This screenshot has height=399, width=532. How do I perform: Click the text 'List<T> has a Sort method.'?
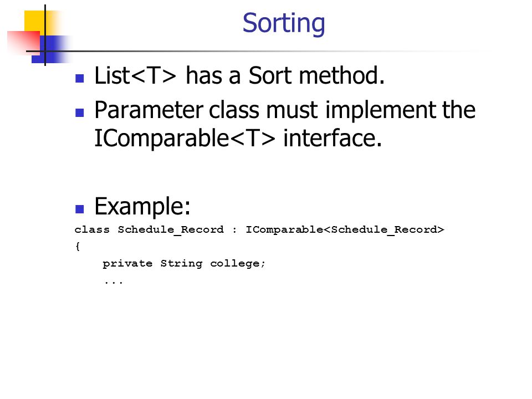click(239, 75)
